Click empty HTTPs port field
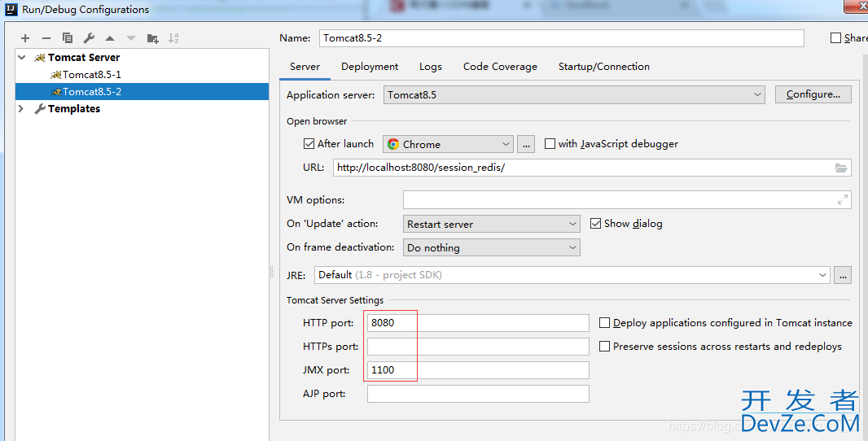The height and width of the screenshot is (441, 868). tap(478, 347)
